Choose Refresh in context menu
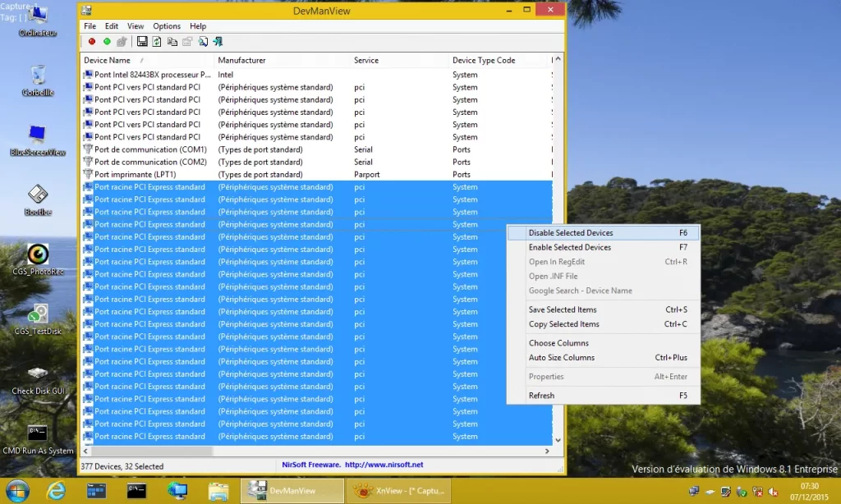The image size is (841, 504). click(x=604, y=395)
